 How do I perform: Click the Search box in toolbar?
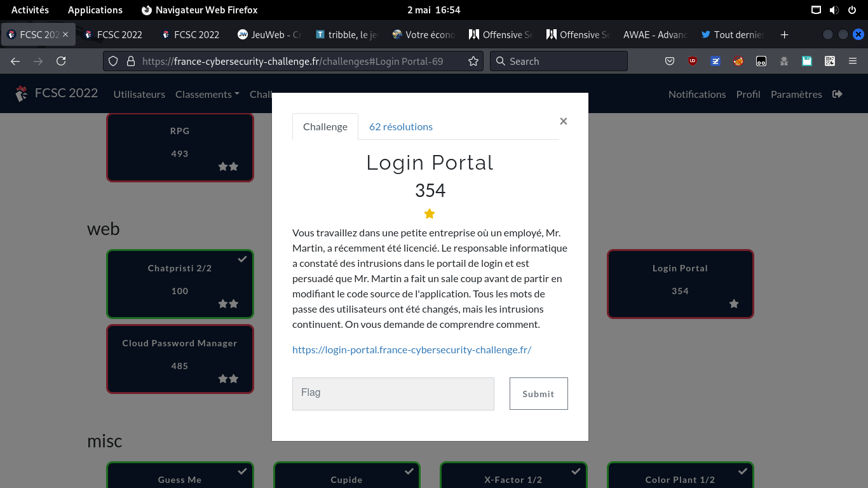tap(559, 61)
